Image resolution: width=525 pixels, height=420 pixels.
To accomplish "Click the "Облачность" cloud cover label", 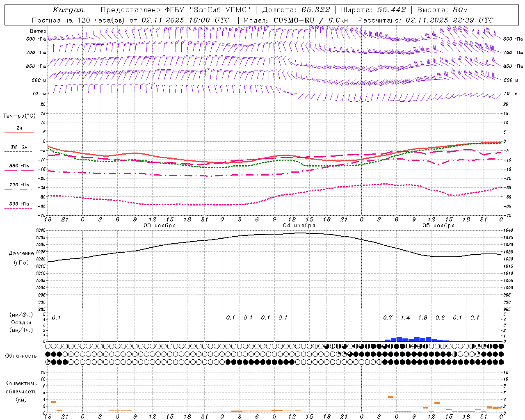I will point(21,356).
